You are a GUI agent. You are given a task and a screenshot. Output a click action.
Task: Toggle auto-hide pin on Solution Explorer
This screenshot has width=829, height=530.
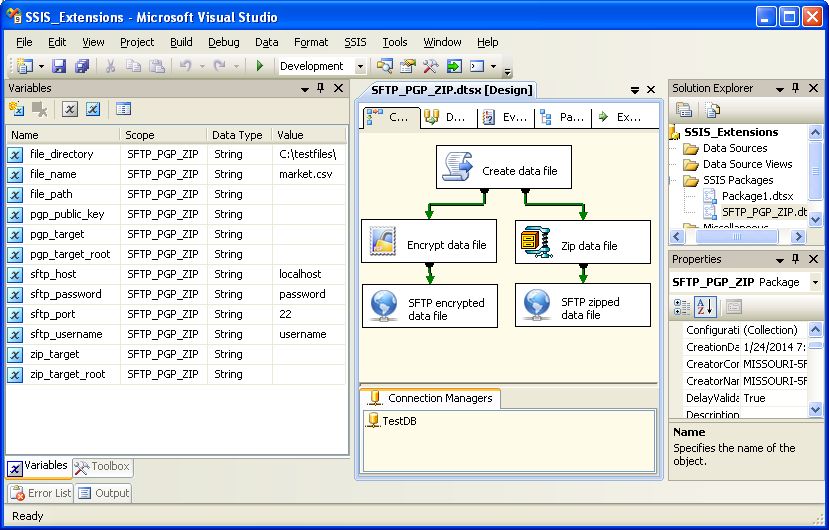click(x=795, y=88)
